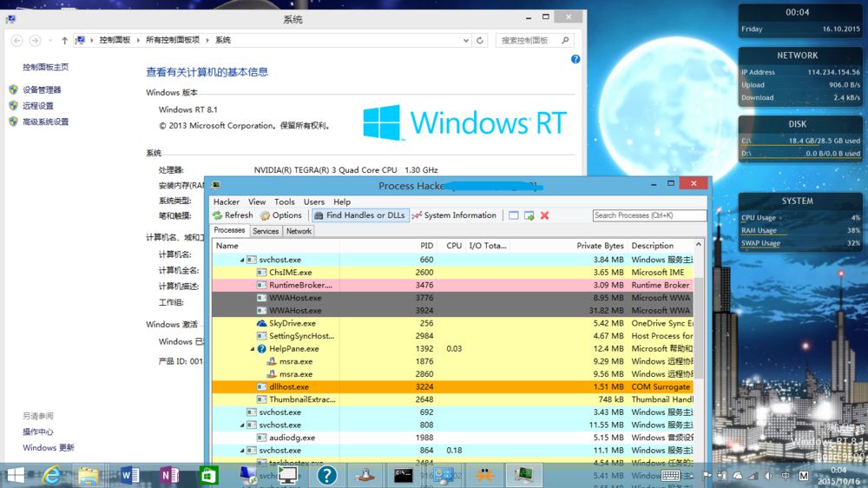Screen dimensions: 868x488
Task: Click the Search Processes field
Action: (x=649, y=215)
